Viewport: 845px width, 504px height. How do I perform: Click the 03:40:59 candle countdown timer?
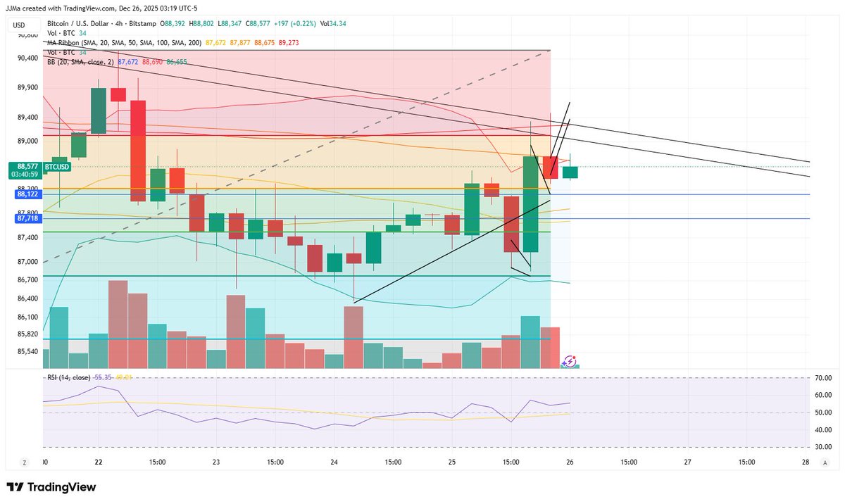pos(26,174)
